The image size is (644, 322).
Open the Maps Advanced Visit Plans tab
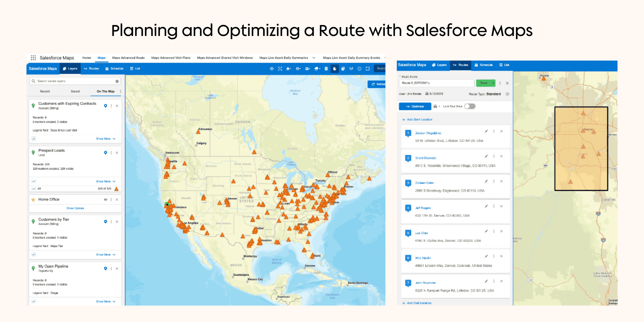point(171,58)
